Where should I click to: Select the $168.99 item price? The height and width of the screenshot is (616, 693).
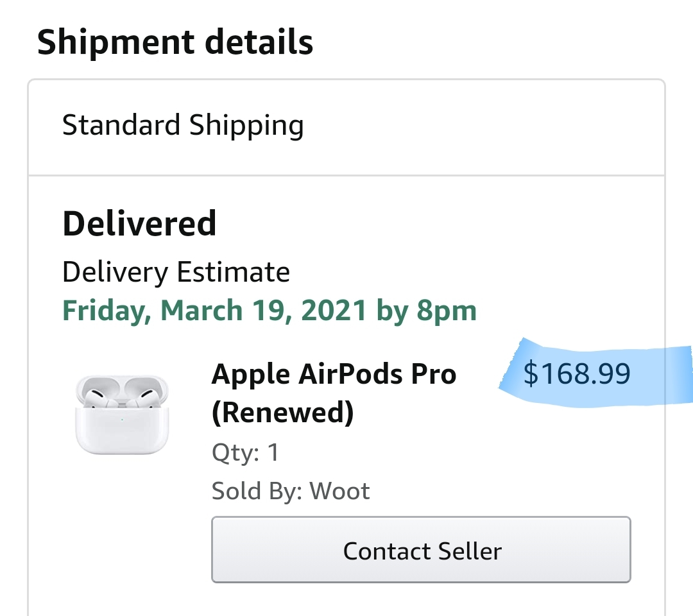click(x=577, y=374)
